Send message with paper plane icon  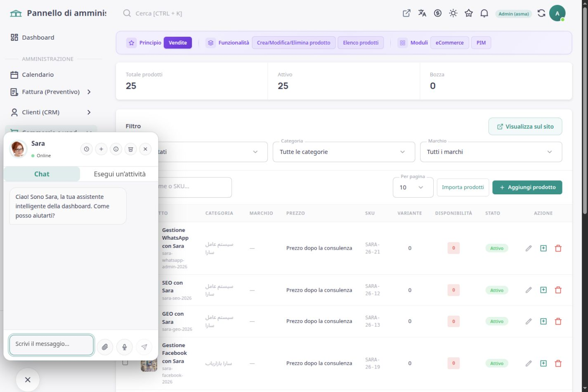(144, 347)
